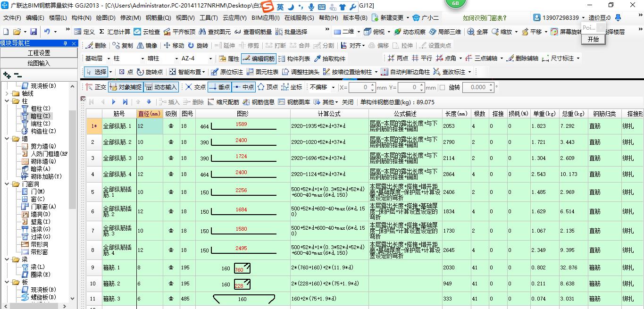Open 属性 properties panel
The height and width of the screenshot is (309, 644).
pyautogui.click(x=229, y=58)
